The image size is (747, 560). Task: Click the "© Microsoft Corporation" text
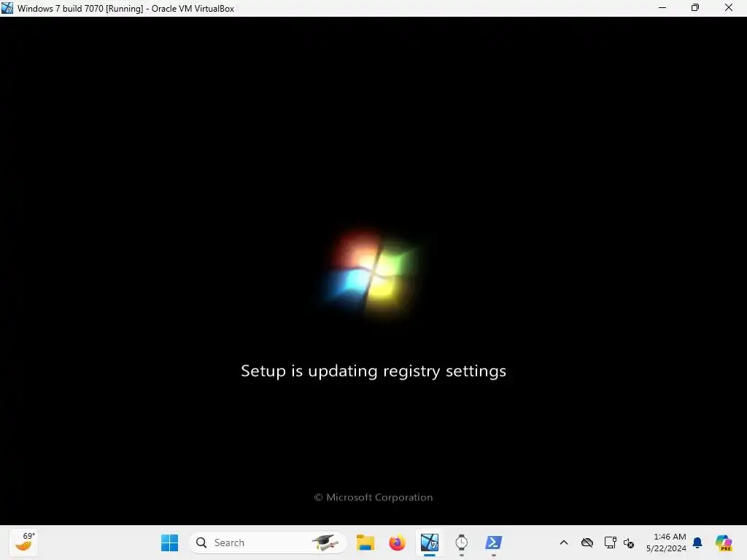[x=373, y=497]
